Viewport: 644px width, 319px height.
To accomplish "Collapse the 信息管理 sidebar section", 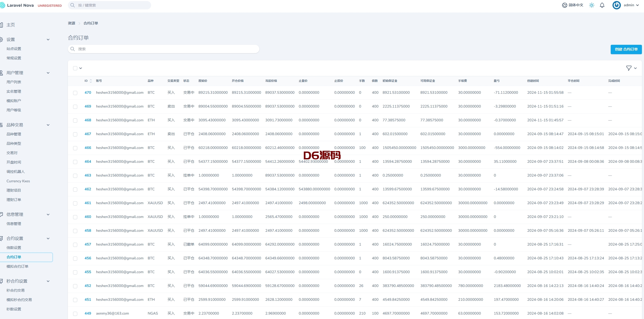I will 48,215.
